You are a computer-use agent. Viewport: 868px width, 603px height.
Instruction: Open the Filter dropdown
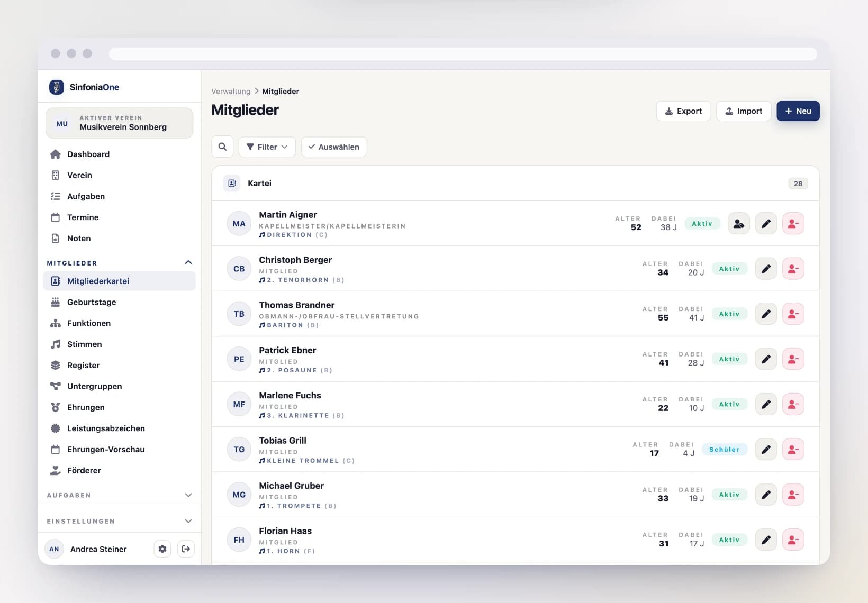pyautogui.click(x=267, y=147)
